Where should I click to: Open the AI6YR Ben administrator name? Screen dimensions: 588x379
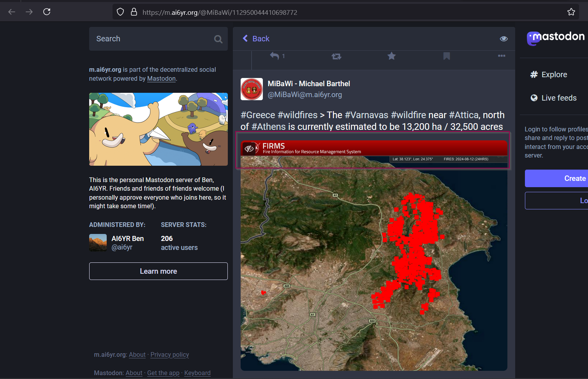[128, 239]
